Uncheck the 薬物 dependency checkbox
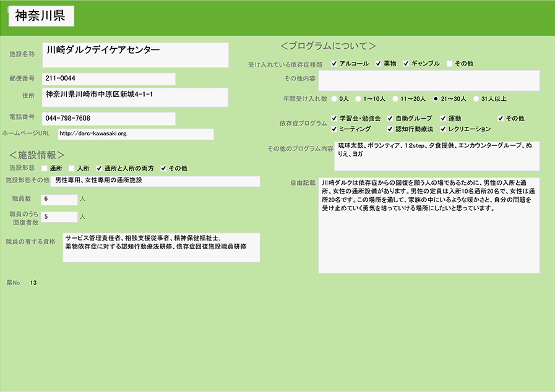The height and width of the screenshot is (392, 555). click(x=378, y=64)
